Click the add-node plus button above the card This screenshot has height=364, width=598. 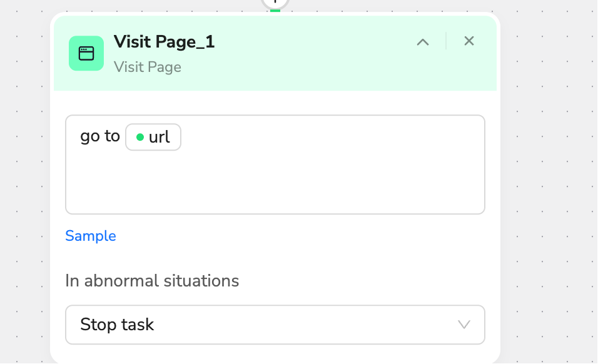[x=275, y=3]
